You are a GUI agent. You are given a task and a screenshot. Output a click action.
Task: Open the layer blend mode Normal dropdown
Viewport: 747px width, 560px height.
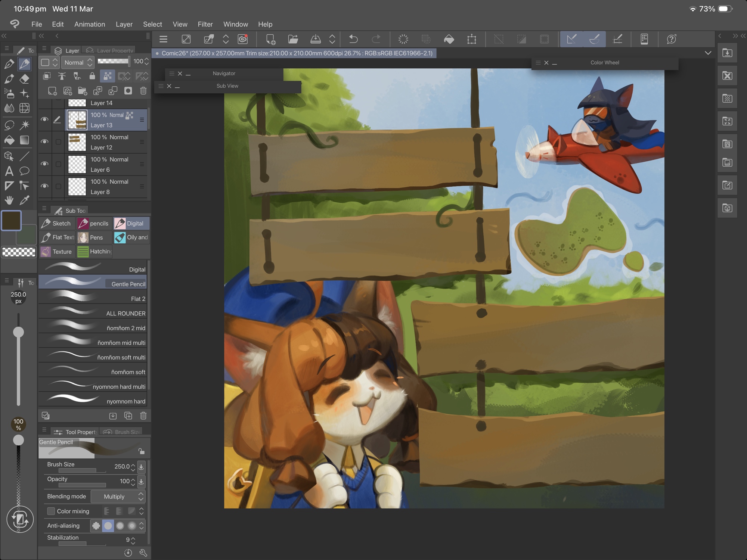78,62
